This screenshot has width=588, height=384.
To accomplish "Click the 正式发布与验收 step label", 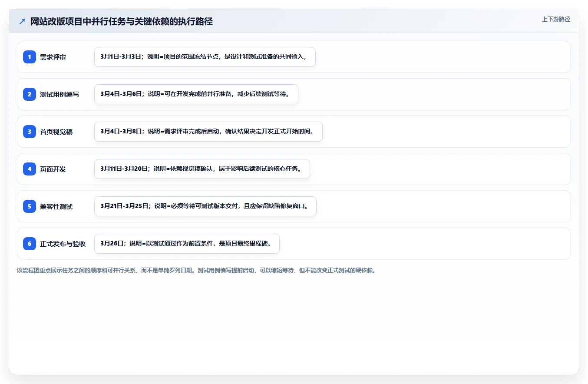I will [63, 244].
